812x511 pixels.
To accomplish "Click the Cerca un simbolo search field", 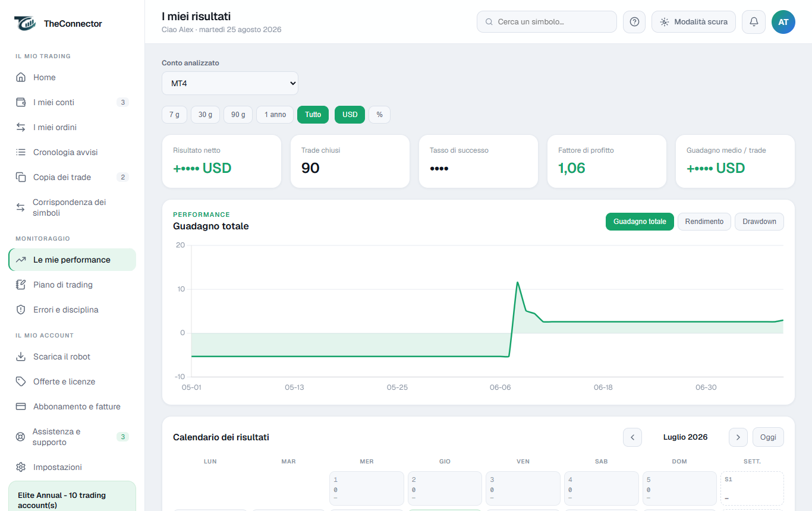I will (x=547, y=22).
